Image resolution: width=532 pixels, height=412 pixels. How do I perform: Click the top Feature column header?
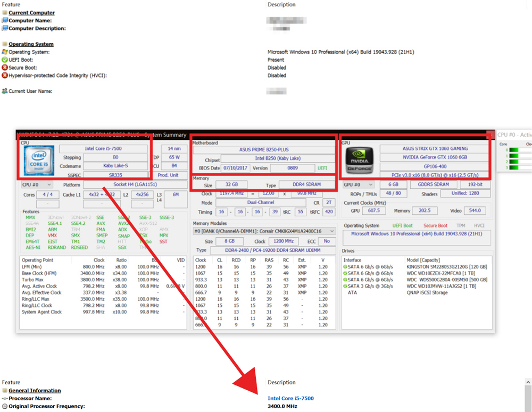[x=11, y=4]
